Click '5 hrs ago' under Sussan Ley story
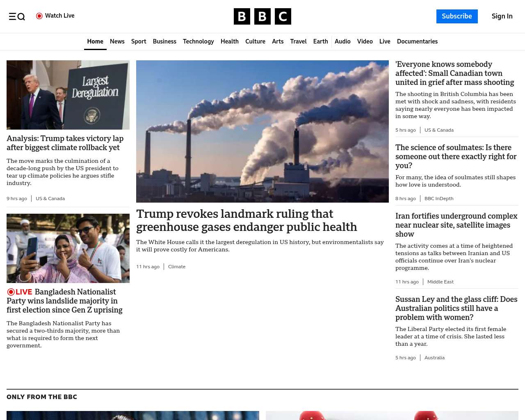Screen dimensions: 525x420 [x=406, y=358]
